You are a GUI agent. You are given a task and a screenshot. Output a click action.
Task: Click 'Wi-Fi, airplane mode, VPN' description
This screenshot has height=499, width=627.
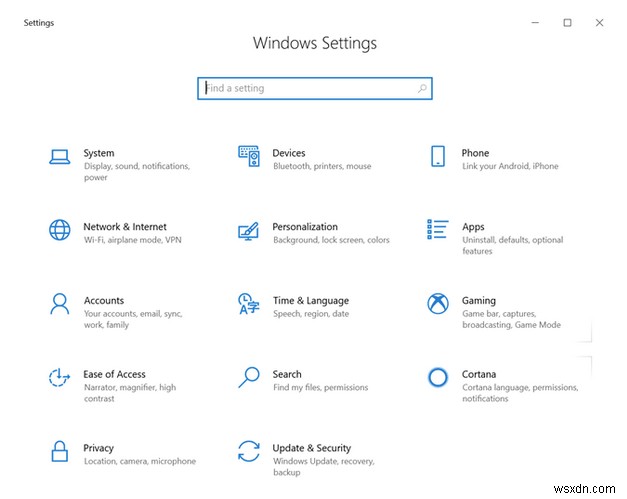[133, 240]
